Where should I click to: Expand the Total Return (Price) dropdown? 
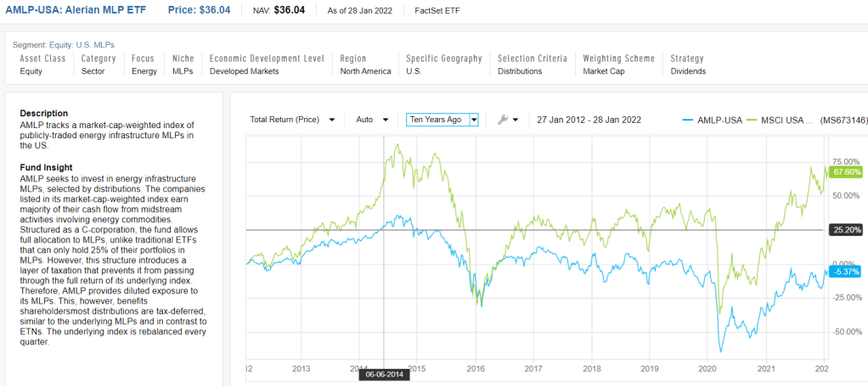291,120
